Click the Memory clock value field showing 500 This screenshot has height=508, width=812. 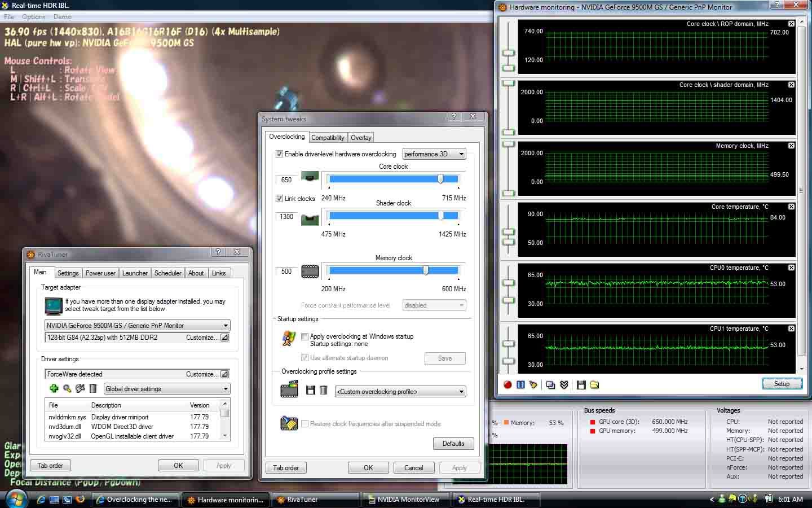(x=286, y=271)
